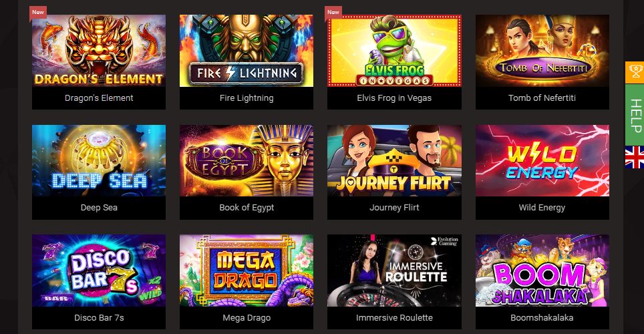This screenshot has width=644, height=334.
Task: Click the Deep Sea game thumbnail
Action: click(x=99, y=160)
